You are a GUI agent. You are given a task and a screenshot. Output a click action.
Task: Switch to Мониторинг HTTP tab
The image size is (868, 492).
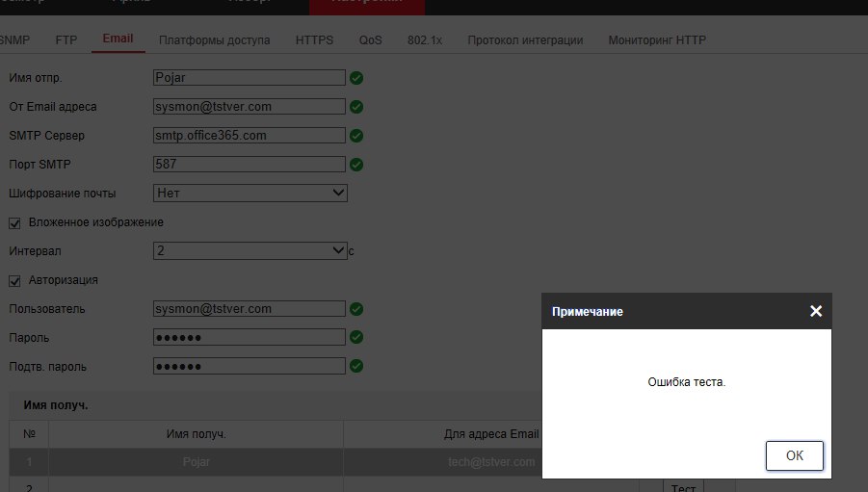[x=657, y=39]
